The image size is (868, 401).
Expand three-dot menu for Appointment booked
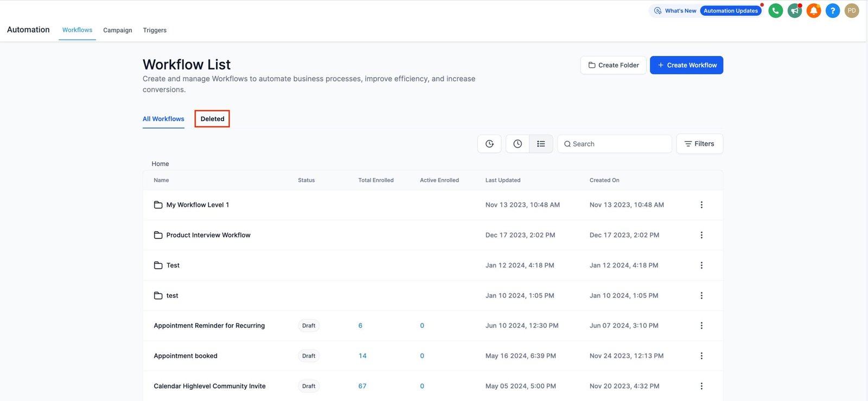point(701,356)
